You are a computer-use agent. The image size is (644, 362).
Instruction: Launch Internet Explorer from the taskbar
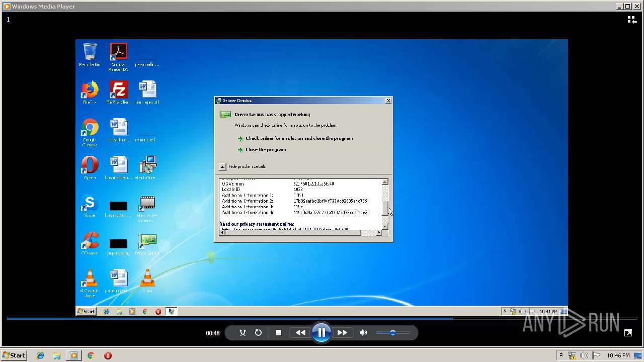[40, 355]
